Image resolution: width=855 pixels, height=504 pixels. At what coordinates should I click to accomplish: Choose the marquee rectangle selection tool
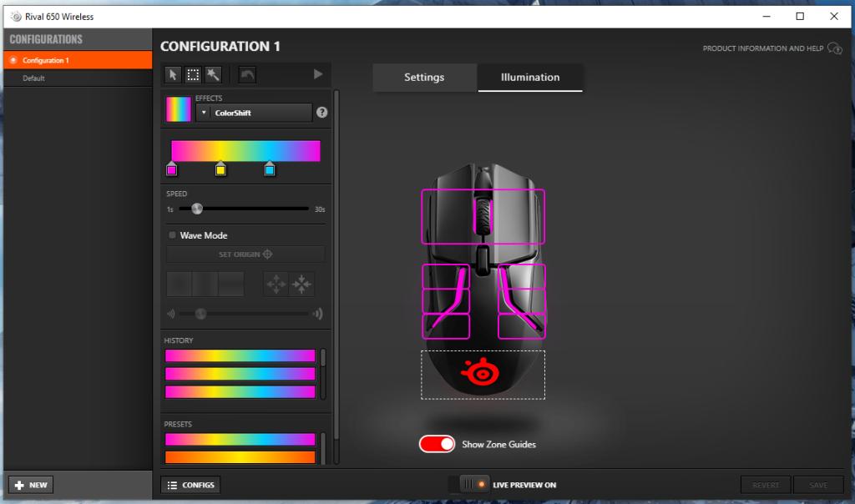click(193, 75)
